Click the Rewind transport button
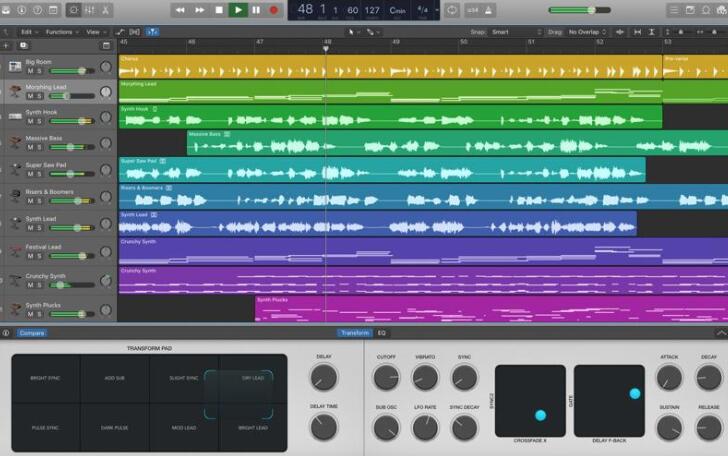Screen dimensions: 728x456 [180, 10]
